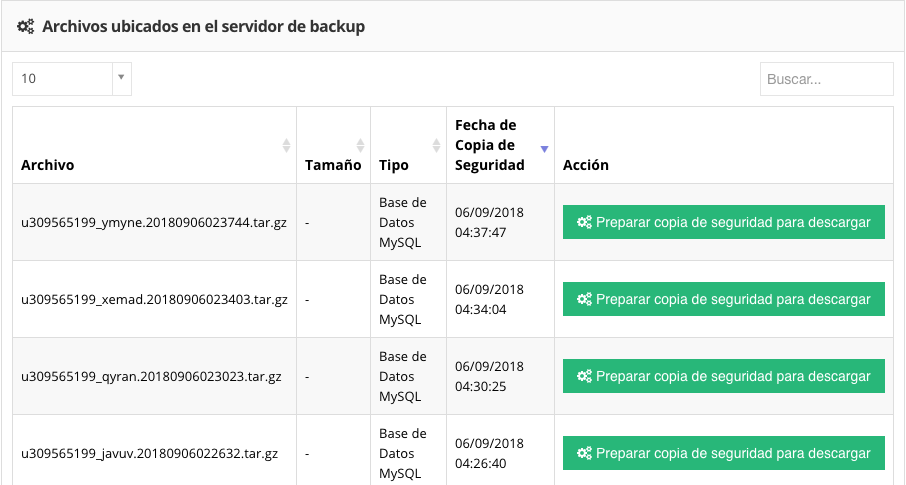This screenshot has width=906, height=485.
Task: Click the Acción column header
Action: point(586,165)
